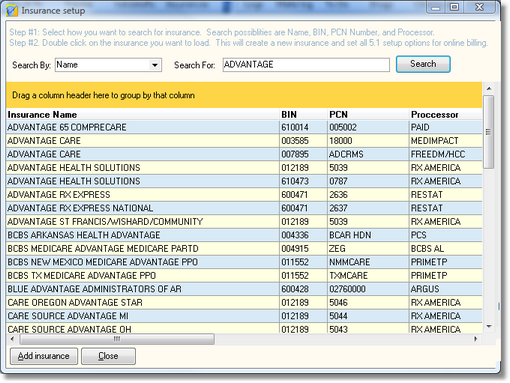Maximize the Insurance setup window
The image size is (510, 383).
[x=454, y=7]
